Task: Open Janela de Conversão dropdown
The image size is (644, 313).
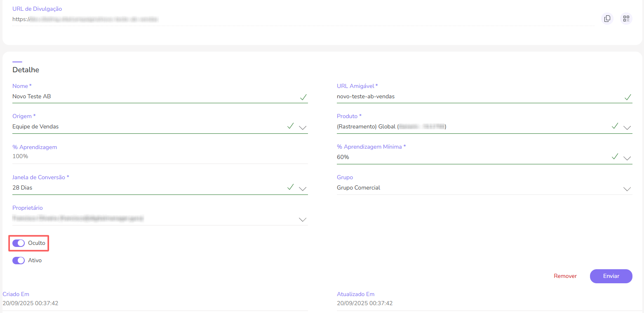Action: coord(303,188)
